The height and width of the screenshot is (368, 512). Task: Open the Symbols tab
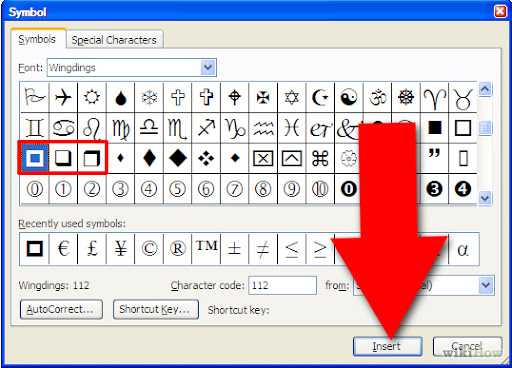click(37, 39)
